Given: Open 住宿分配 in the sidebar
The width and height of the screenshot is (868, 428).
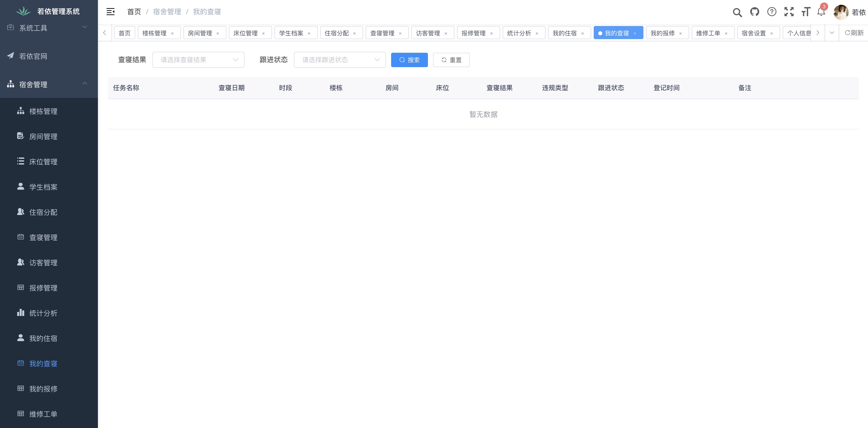Looking at the screenshot, I should coord(49,212).
